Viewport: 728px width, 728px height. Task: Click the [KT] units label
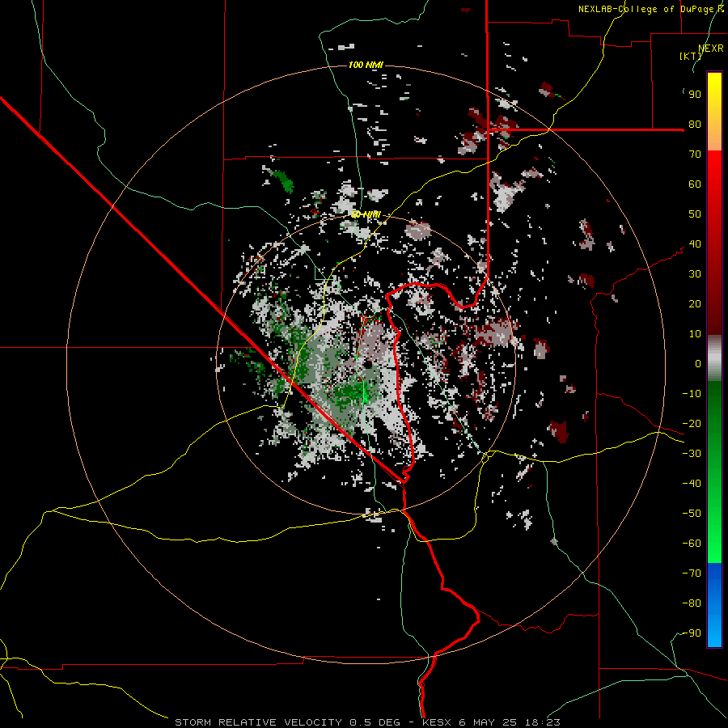(691, 56)
